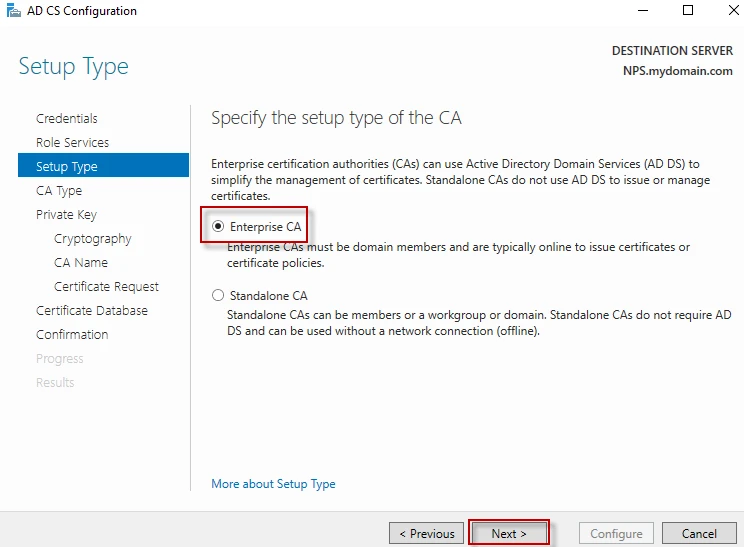Select the Cryptography sub-step

[92, 239]
